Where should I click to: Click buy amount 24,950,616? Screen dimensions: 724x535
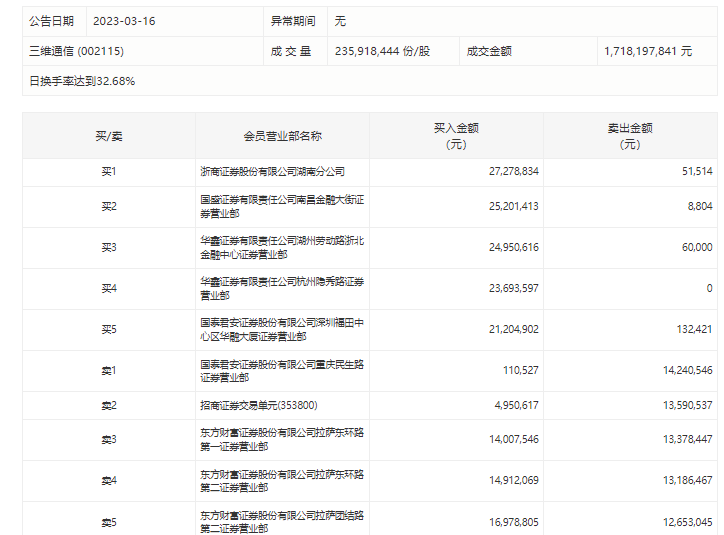pyautogui.click(x=513, y=247)
